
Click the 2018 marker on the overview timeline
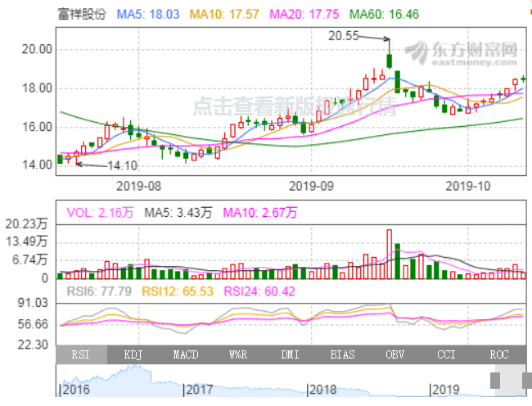tap(322, 390)
